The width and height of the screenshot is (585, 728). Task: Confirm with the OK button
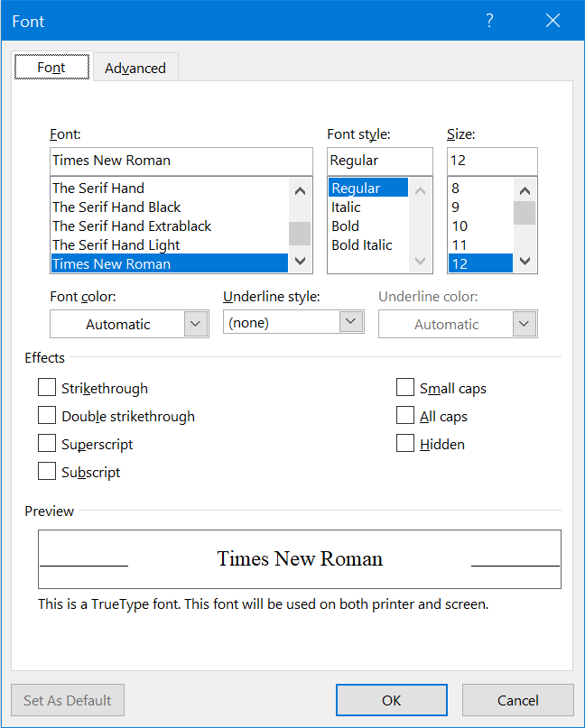coord(392,700)
